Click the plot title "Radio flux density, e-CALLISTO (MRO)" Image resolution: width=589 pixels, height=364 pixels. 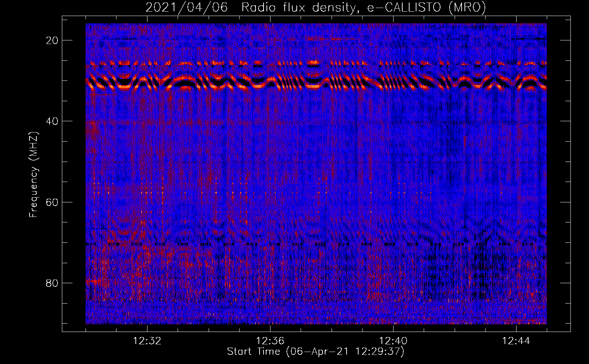tap(363, 8)
